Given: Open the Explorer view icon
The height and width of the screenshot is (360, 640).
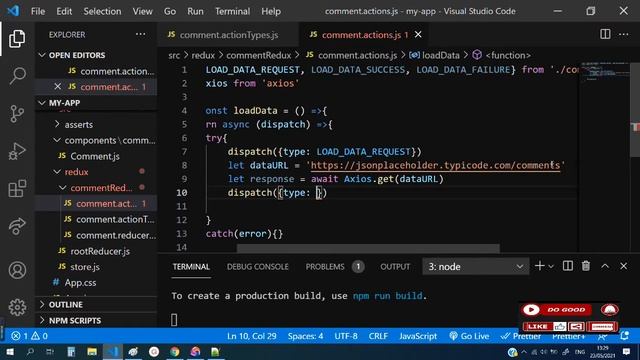Looking at the screenshot, I should pos(17,39).
